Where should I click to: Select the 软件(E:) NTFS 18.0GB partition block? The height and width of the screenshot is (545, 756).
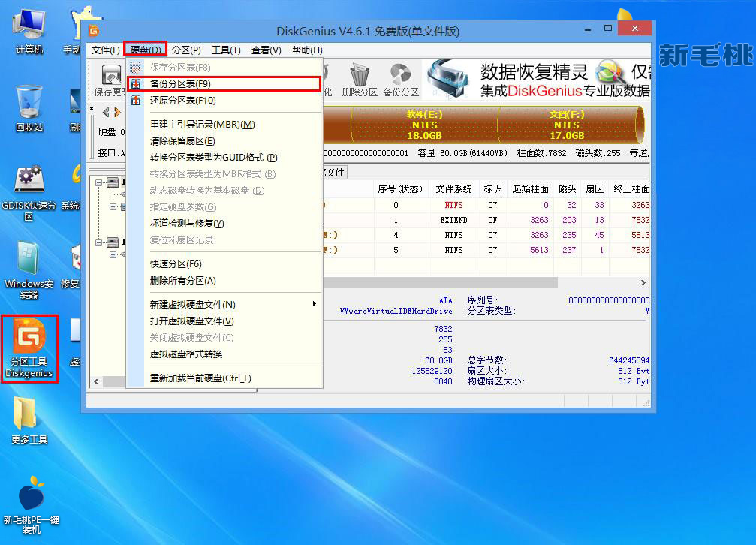[424, 125]
